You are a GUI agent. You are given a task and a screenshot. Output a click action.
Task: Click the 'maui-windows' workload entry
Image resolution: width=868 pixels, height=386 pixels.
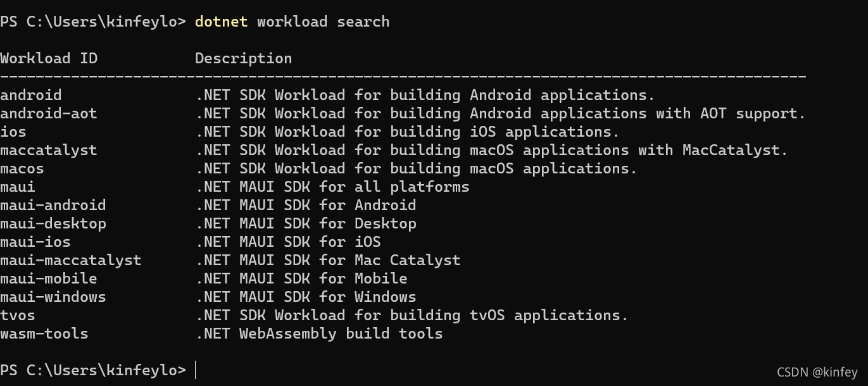point(53,297)
